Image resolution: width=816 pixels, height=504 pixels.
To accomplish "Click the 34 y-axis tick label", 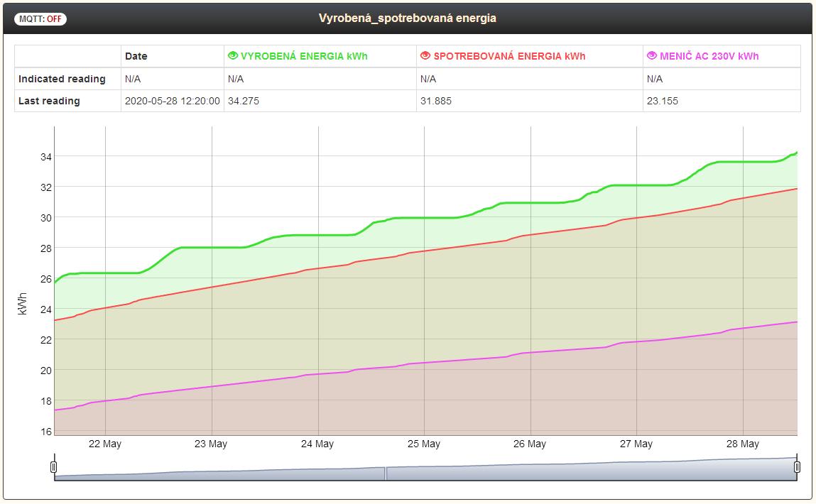I will 45,157.
